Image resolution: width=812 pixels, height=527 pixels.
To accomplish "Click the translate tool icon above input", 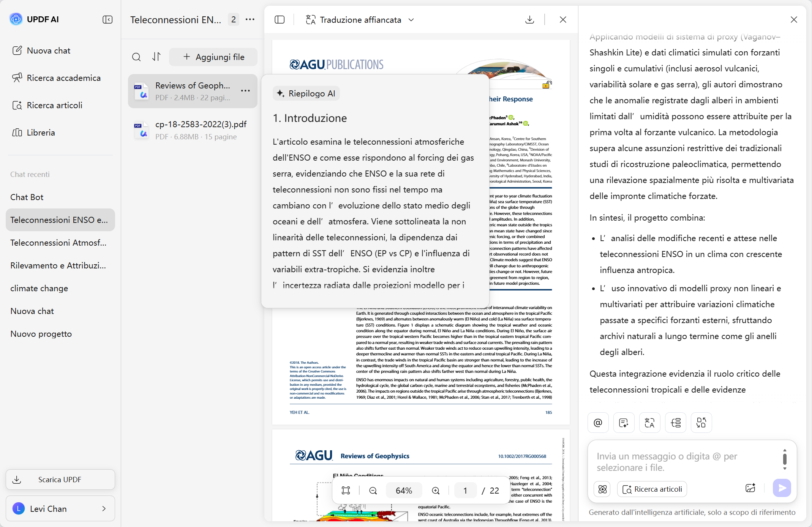I will tap(650, 423).
